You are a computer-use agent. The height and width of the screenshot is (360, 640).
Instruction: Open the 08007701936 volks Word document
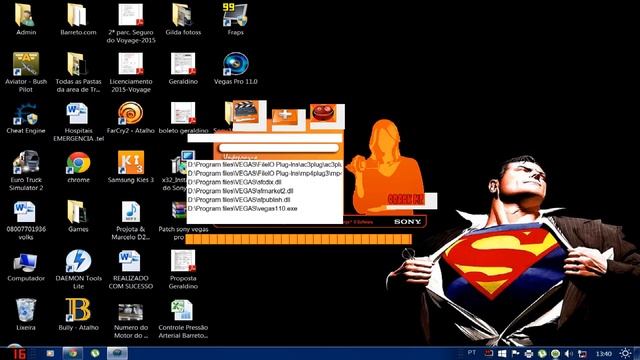26,220
